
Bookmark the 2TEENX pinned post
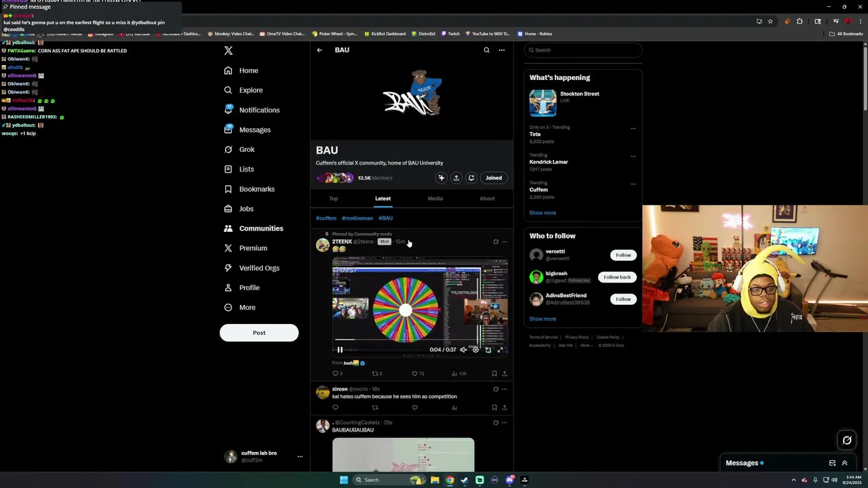494,373
